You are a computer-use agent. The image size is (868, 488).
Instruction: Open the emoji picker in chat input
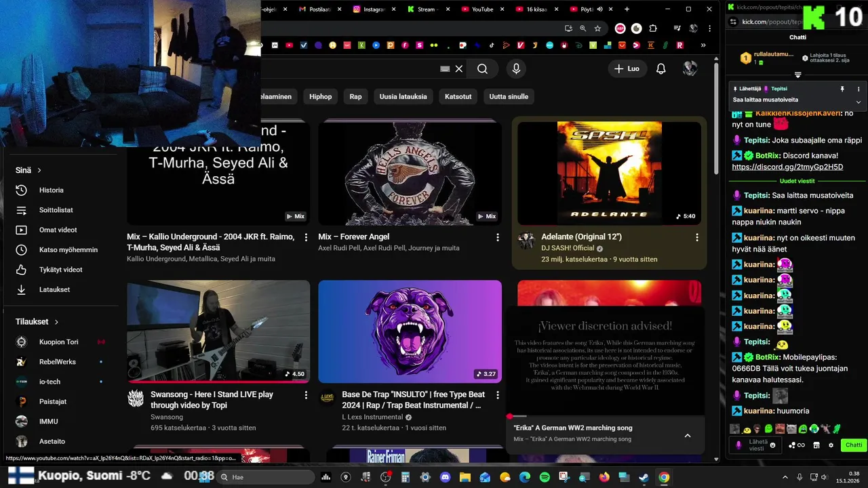click(x=772, y=445)
